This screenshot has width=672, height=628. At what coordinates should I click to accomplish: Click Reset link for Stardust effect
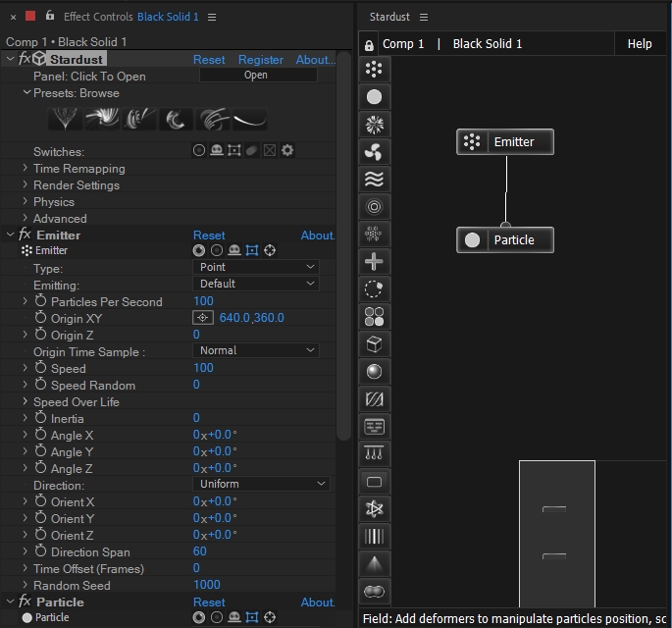pos(209,60)
